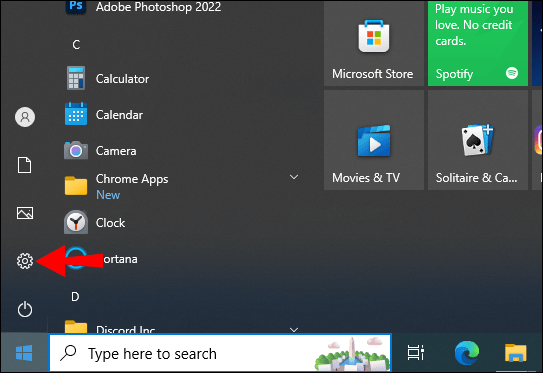Open Settings via the gear icon
This screenshot has height=373, width=543.
[x=25, y=261]
